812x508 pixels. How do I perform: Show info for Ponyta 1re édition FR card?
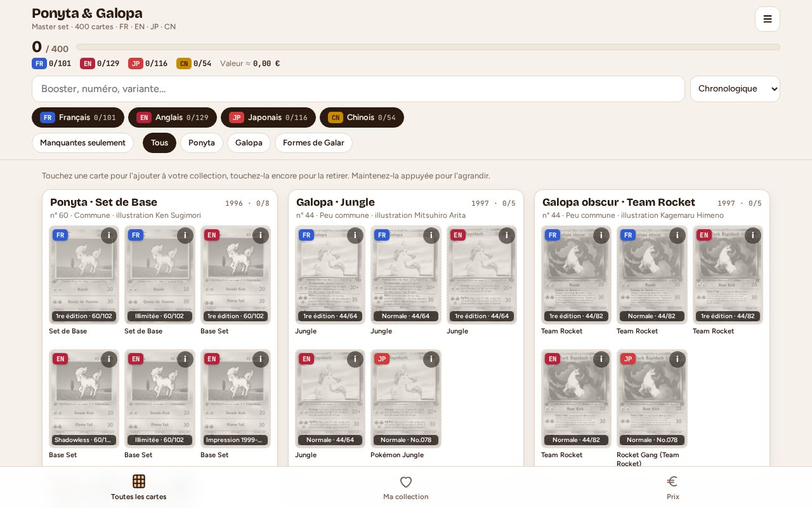109,236
